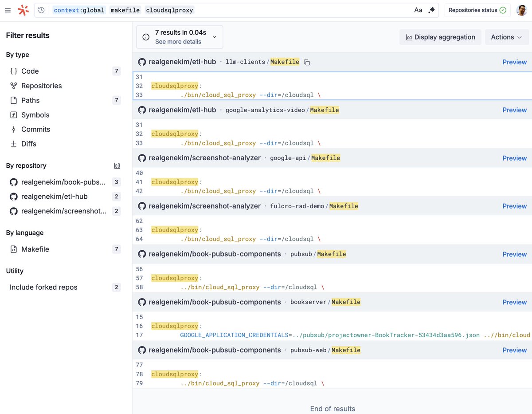Preview the pubsub-web Makefile result
Image resolution: width=532 pixels, height=414 pixels.
514,350
